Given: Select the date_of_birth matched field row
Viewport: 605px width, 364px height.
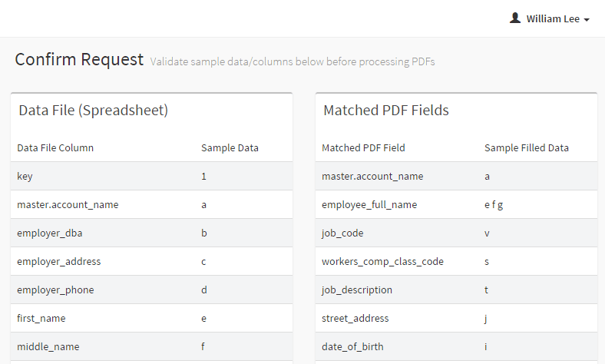Looking at the screenshot, I should (457, 346).
